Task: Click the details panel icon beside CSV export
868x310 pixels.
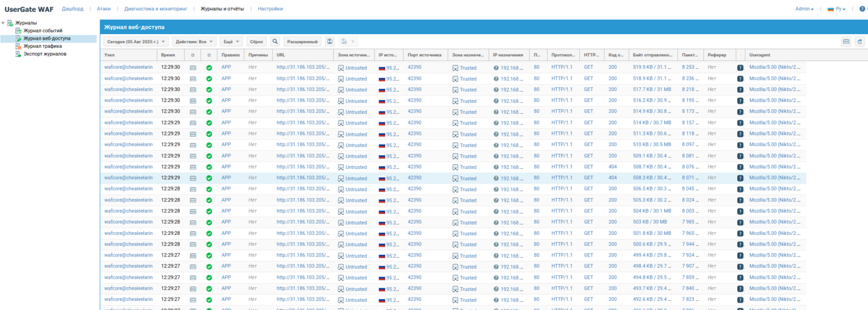Action: (846, 42)
